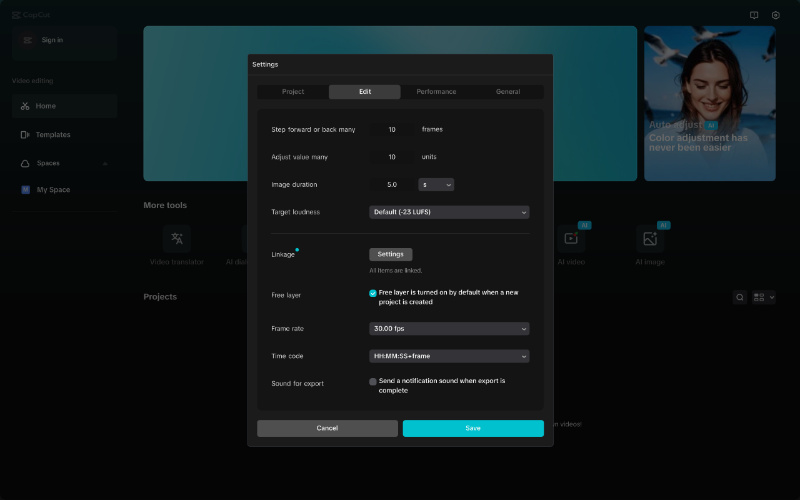Open the settings hexagon icon at top right
800x500 pixels.
[x=776, y=15]
